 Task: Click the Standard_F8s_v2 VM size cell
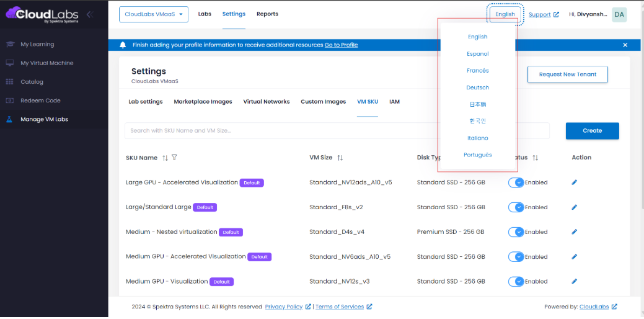336,207
